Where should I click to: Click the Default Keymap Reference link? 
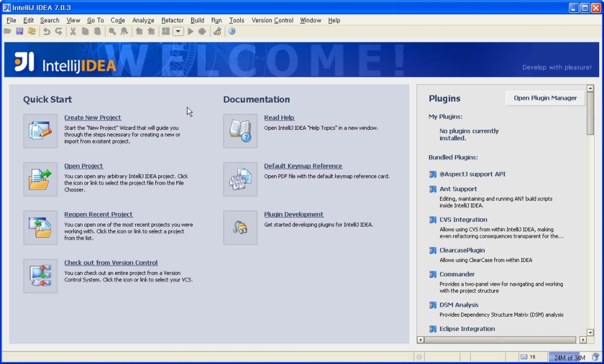coord(303,166)
